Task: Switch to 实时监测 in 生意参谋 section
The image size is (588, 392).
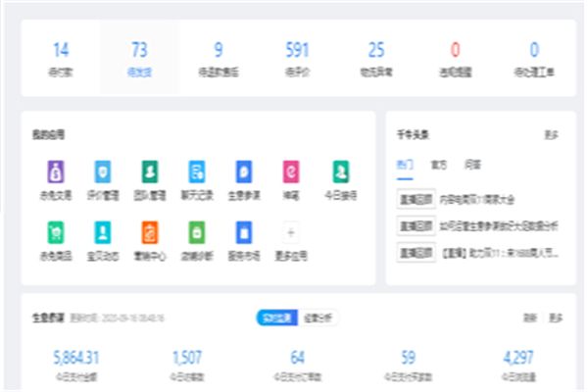Action: [275, 318]
